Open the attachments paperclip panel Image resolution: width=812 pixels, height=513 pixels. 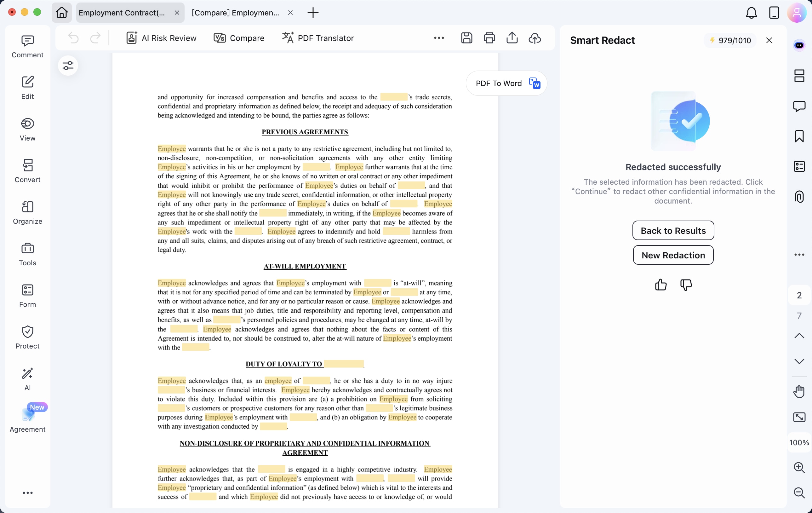799,197
